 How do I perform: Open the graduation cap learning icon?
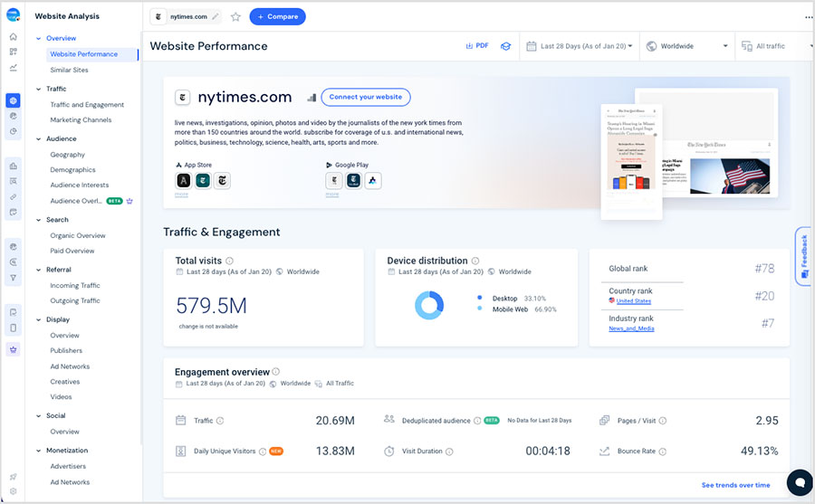click(x=505, y=46)
